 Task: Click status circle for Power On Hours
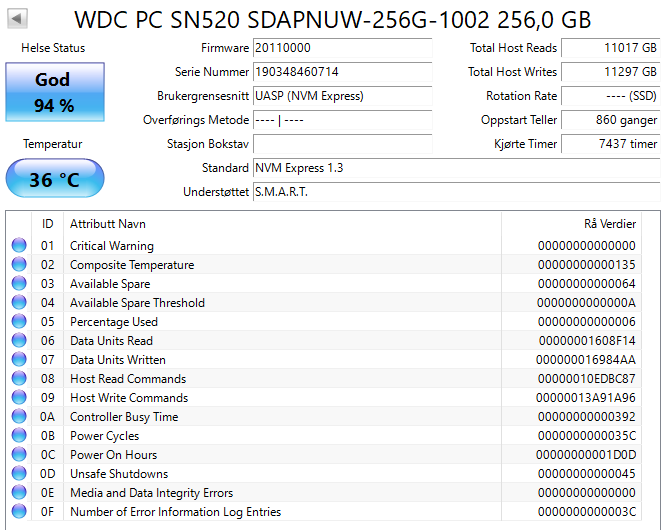[19, 454]
